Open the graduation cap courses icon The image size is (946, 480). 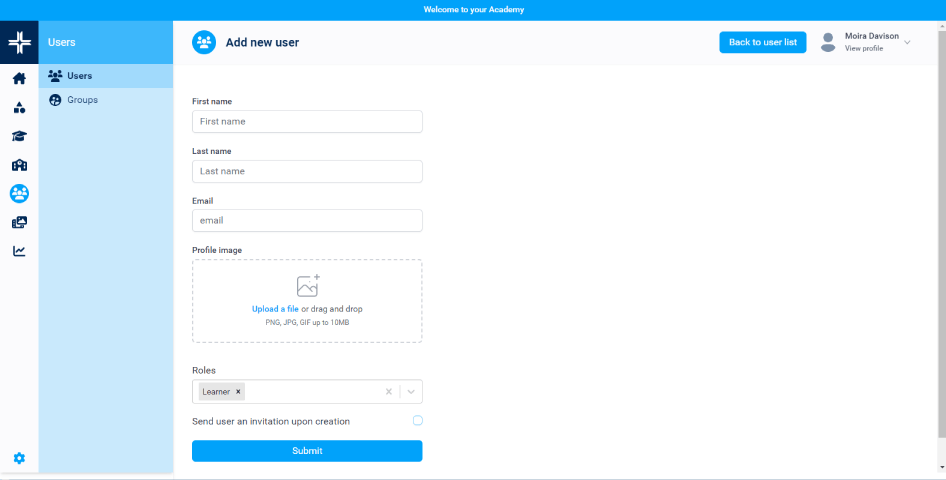point(19,136)
